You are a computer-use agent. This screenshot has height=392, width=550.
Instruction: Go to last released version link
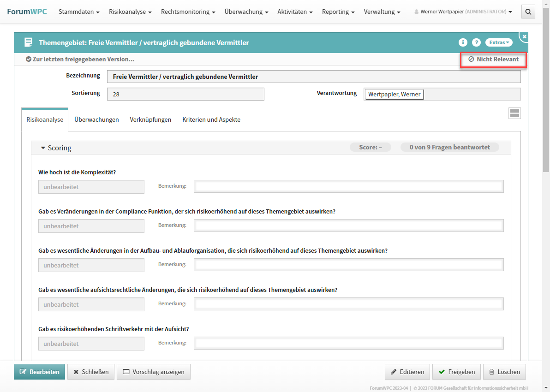80,59
